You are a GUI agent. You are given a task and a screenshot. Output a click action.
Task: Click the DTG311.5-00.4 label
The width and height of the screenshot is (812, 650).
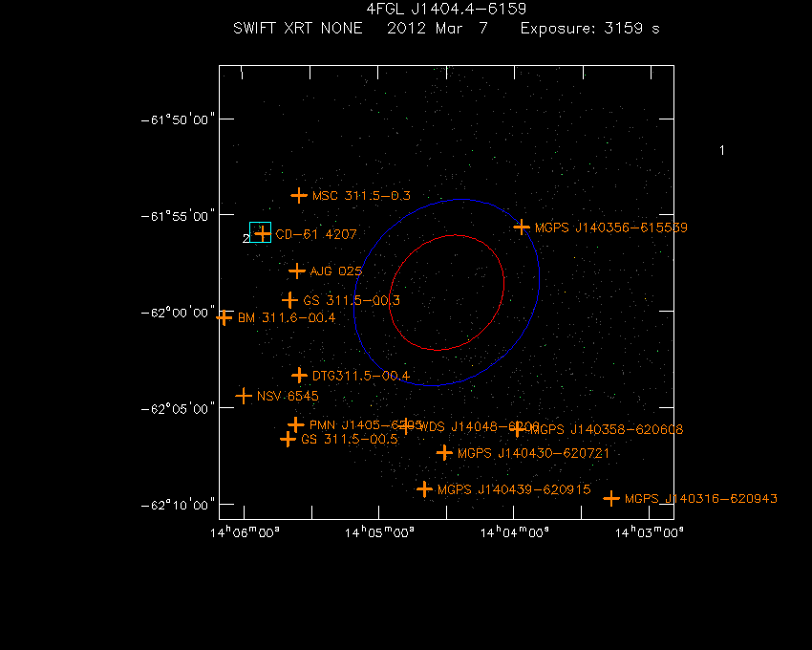click(361, 376)
